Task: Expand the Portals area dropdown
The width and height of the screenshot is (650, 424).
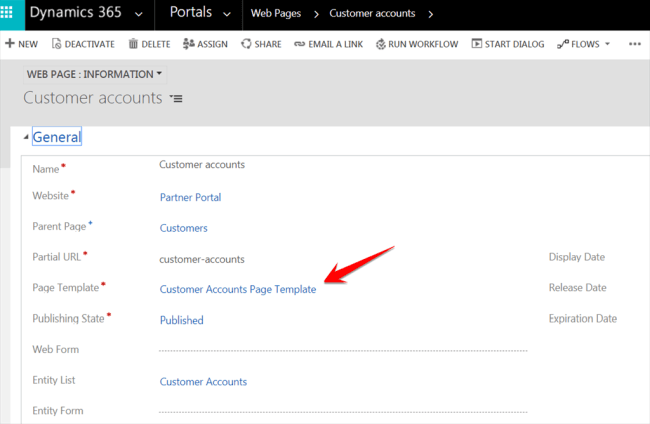Action: 227,15
